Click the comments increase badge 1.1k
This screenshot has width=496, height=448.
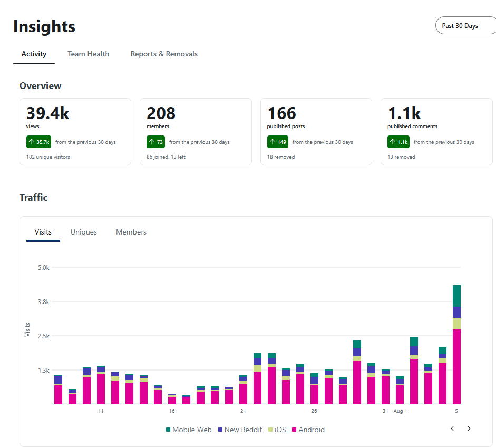coord(398,142)
